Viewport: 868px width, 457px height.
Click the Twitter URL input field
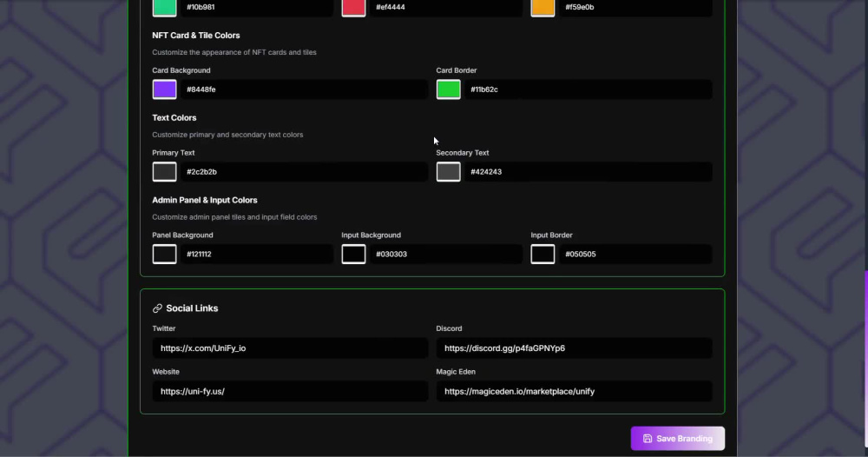coord(290,348)
